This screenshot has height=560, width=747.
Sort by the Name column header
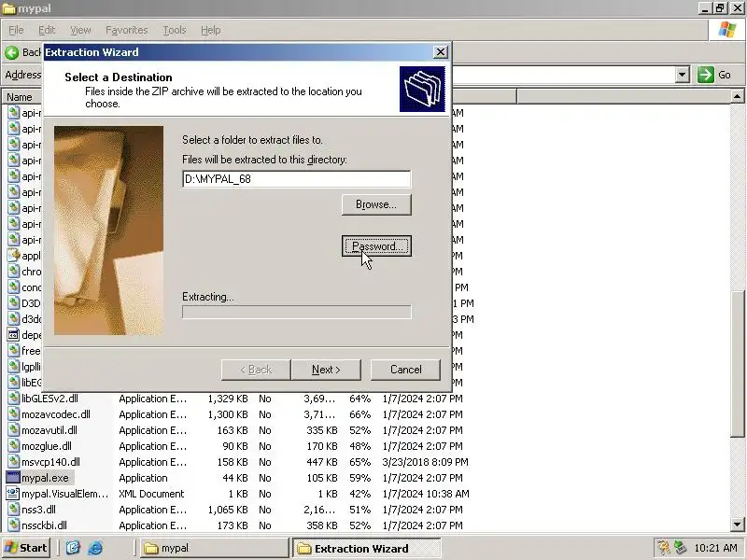(x=20, y=97)
